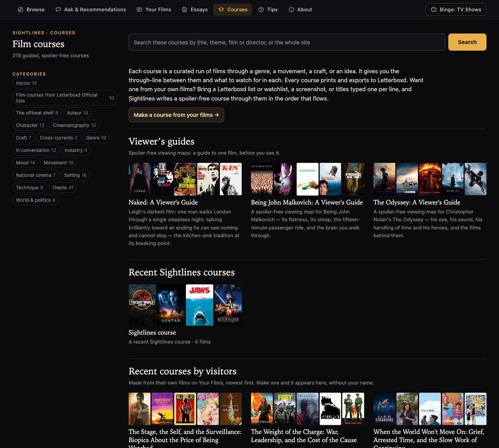Open Ask & Recommendations page
The width and height of the screenshot is (499, 448).
point(91,10)
